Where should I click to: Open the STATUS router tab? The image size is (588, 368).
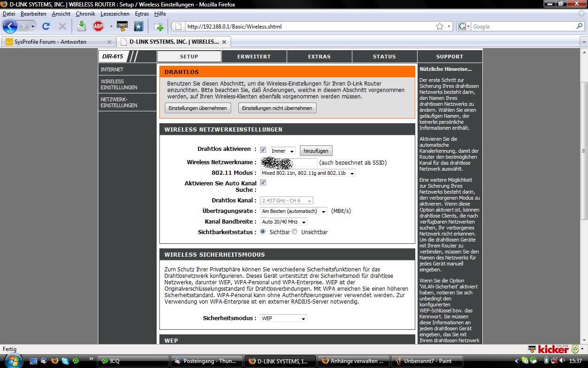(384, 57)
